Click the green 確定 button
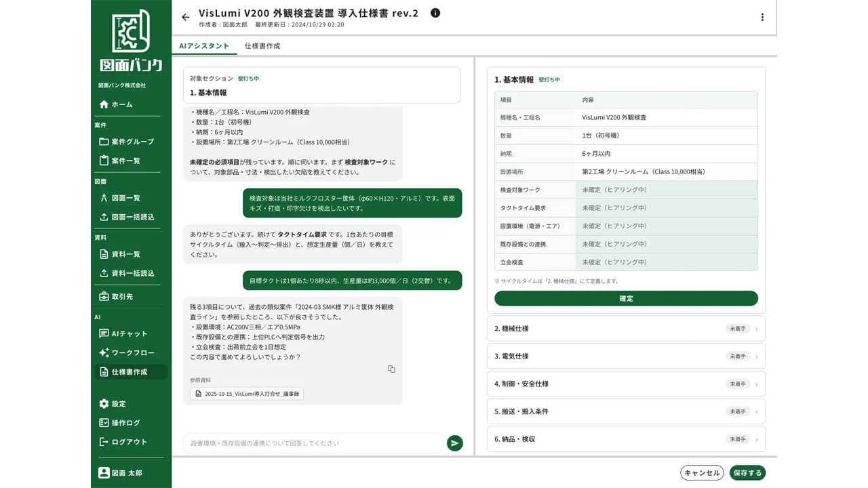Viewport: 868px width, 488px height. tap(626, 298)
